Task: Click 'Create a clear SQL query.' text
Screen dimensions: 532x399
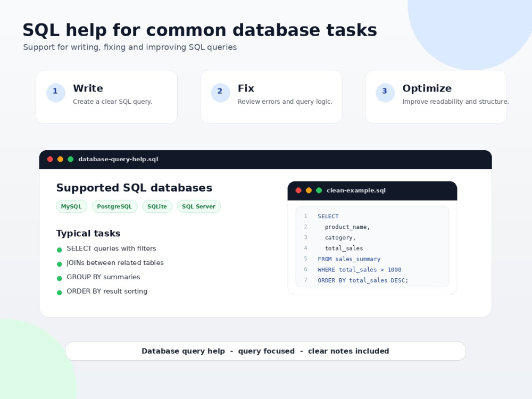Action: 112,102
